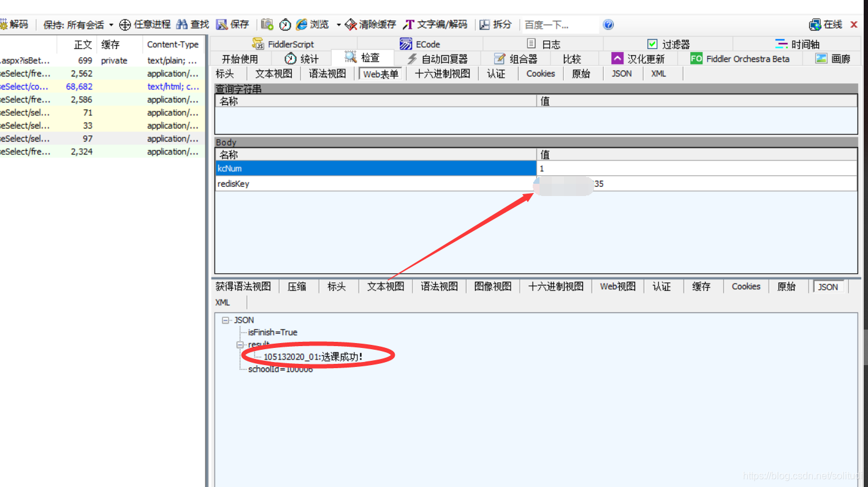Select the session with body 2,324

102,151
